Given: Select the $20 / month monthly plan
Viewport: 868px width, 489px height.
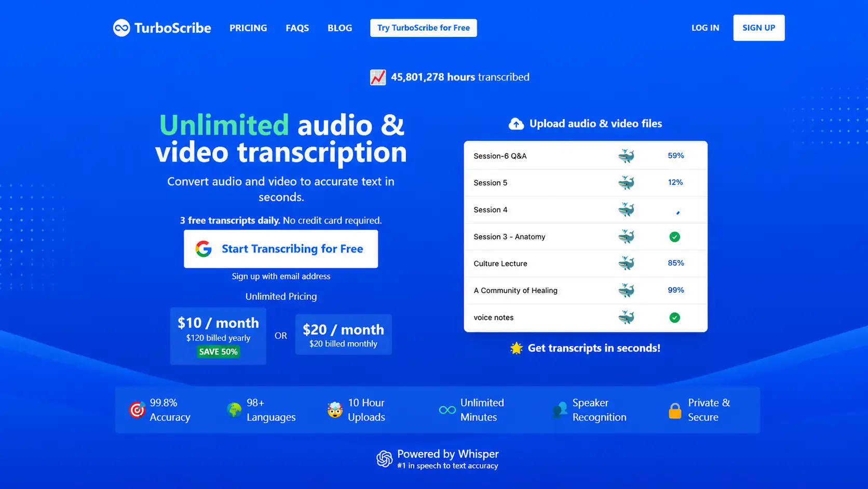Looking at the screenshot, I should (x=343, y=335).
